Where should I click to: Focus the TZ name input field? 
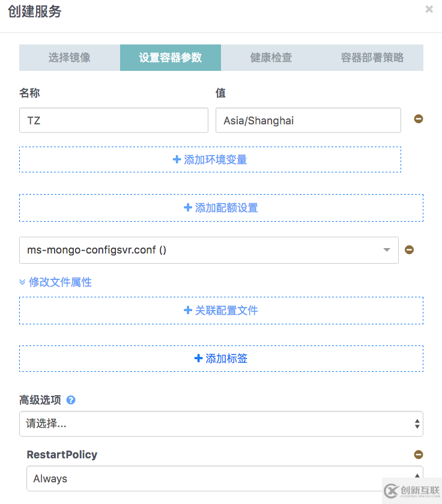(x=114, y=120)
